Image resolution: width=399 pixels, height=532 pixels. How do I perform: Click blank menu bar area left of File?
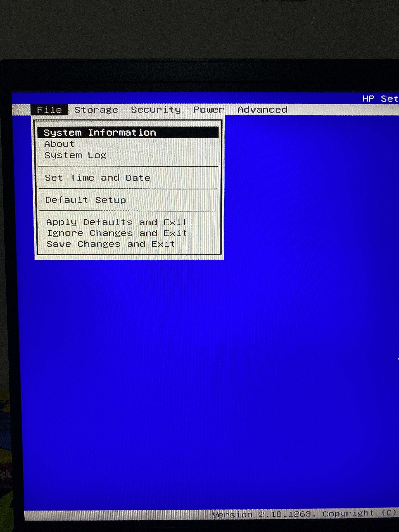point(21,110)
